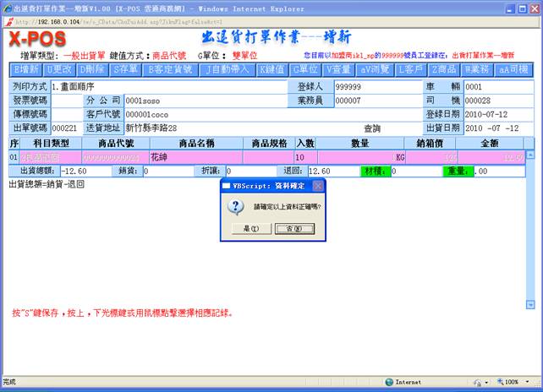Screen dimensions: 543x392
Task: Open the L客戶 customer toolbar button
Action: pos(409,69)
